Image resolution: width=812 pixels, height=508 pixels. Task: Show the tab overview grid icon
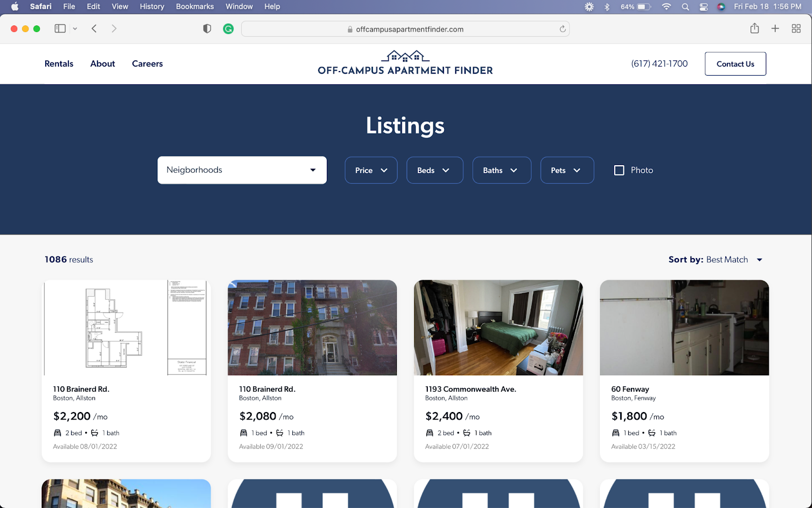(x=796, y=28)
